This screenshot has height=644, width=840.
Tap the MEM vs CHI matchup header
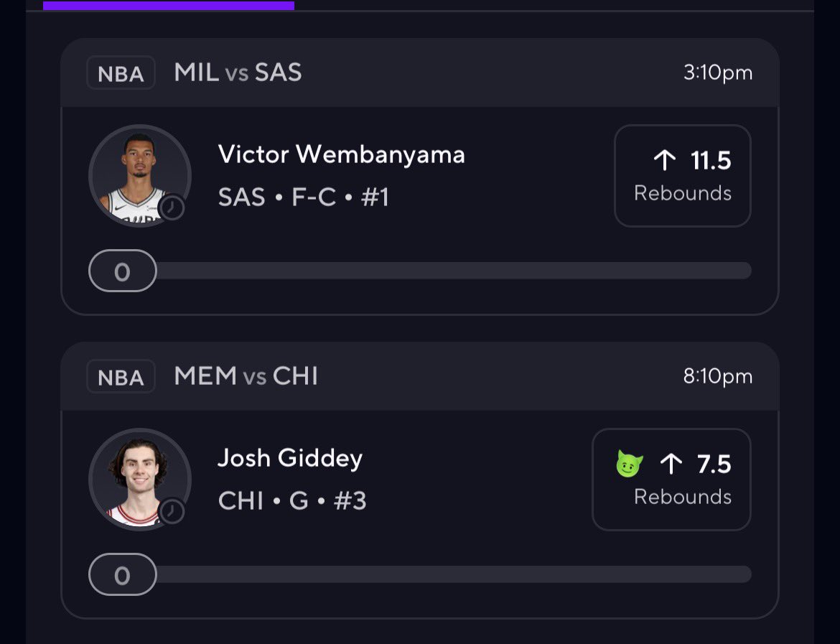(246, 376)
